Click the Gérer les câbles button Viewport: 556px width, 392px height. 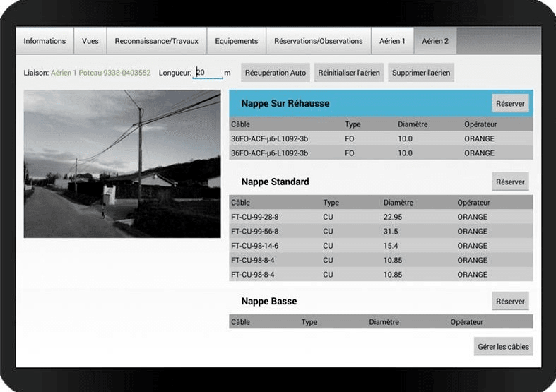coord(503,347)
